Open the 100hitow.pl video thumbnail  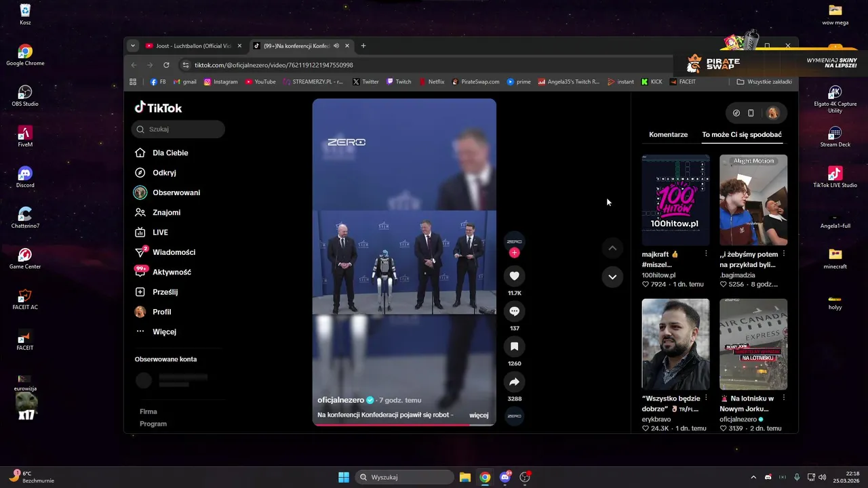click(x=675, y=200)
